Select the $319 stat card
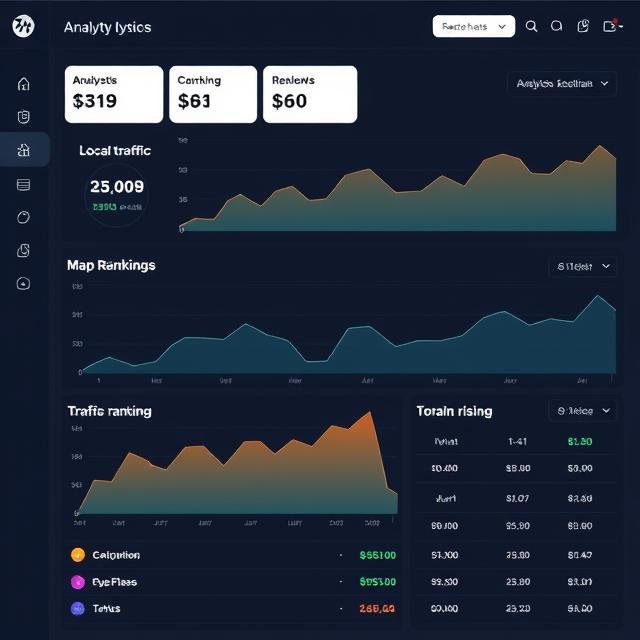This screenshot has width=640, height=640. point(114,94)
